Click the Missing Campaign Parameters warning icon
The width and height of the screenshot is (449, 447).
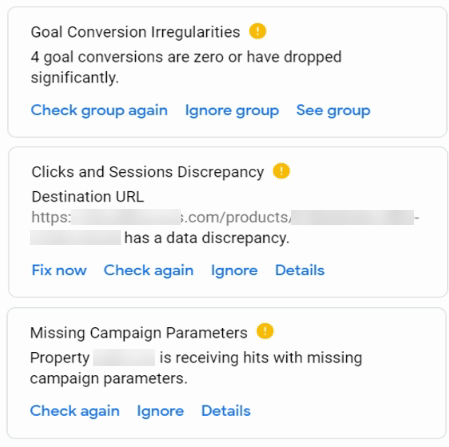265,331
